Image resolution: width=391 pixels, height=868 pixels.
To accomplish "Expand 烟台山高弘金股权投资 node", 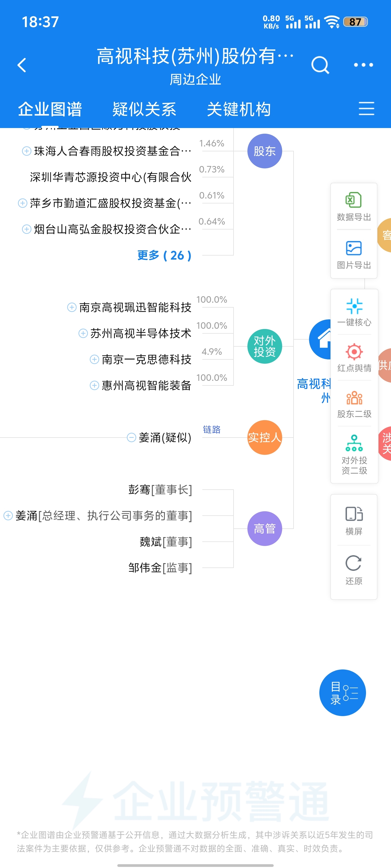I will click(x=27, y=229).
